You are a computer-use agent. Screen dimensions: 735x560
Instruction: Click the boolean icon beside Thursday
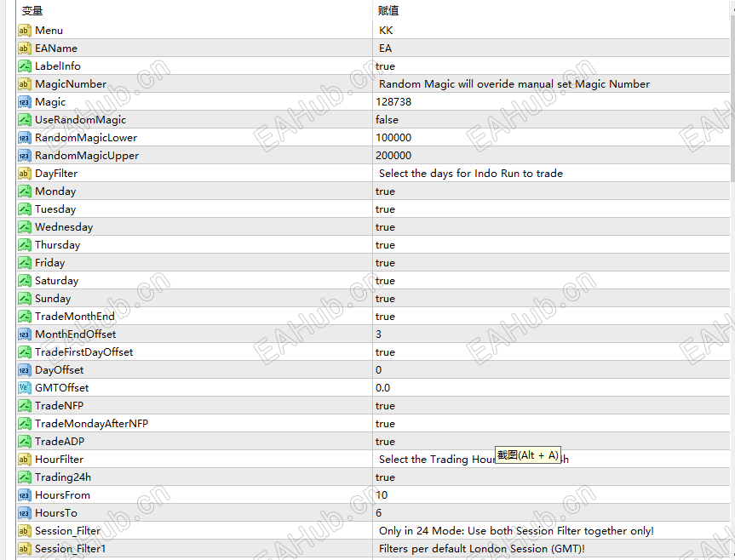pyautogui.click(x=25, y=245)
